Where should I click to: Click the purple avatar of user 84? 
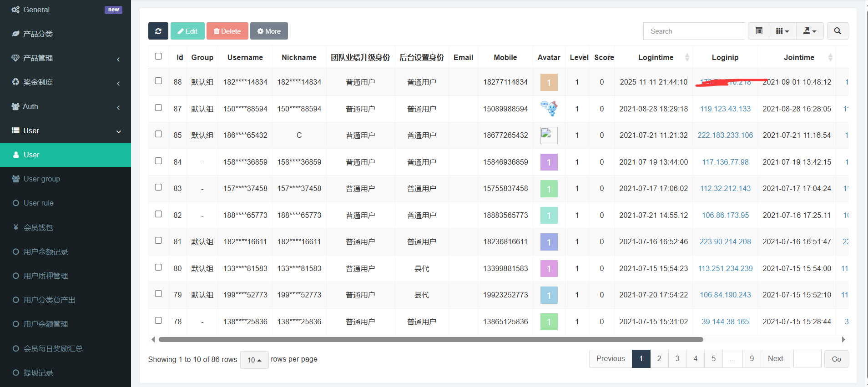(x=549, y=162)
